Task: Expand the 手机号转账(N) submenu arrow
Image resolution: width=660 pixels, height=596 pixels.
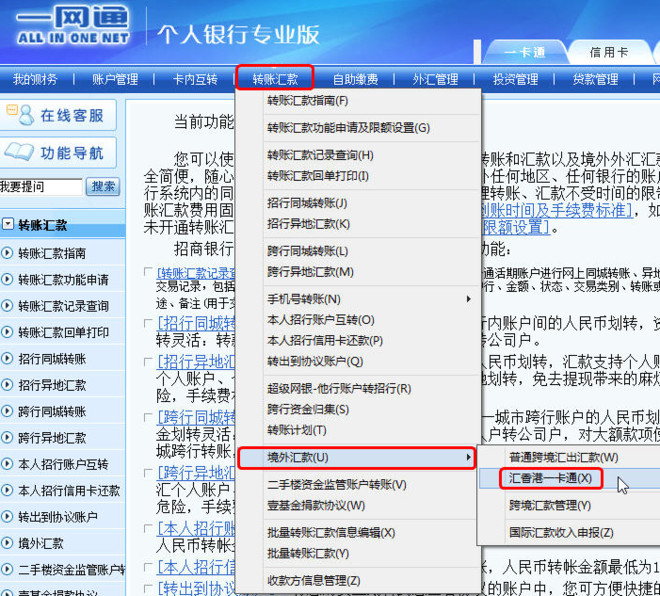Action: pyautogui.click(x=468, y=299)
